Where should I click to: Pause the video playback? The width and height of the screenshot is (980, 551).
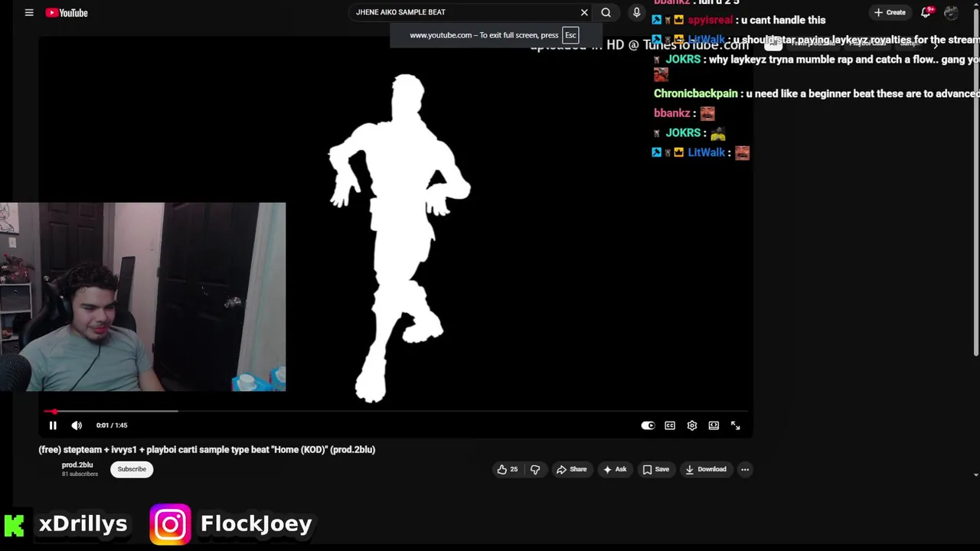[x=53, y=425]
